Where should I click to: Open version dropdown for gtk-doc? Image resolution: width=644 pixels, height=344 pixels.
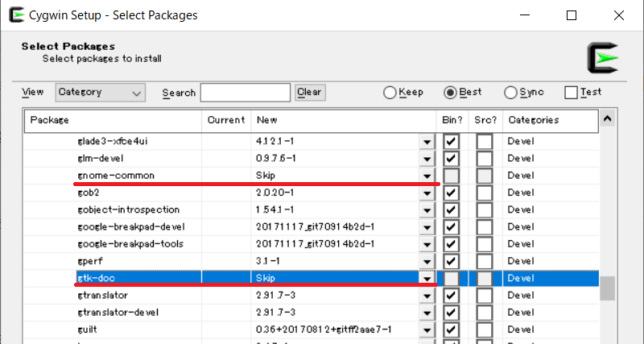(x=427, y=279)
